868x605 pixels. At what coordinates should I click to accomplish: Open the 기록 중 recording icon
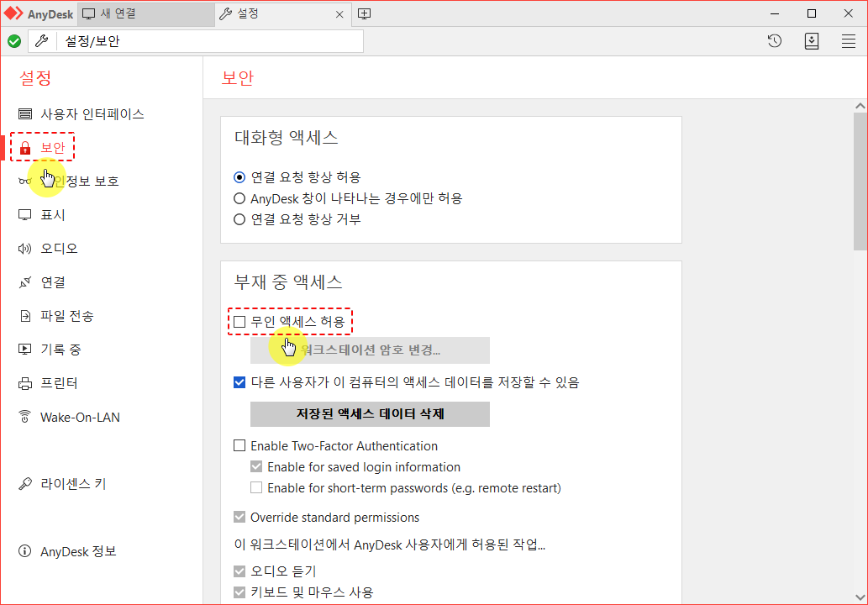coord(25,350)
